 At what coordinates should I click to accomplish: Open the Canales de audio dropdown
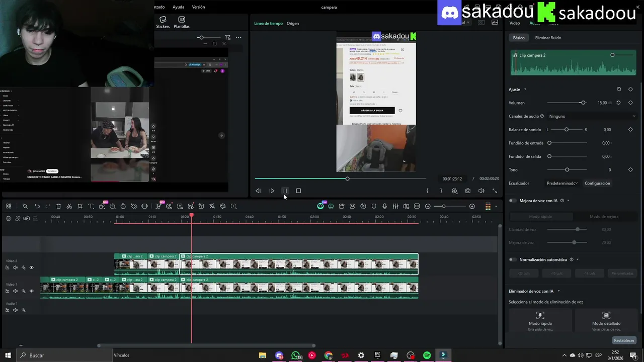click(x=592, y=116)
